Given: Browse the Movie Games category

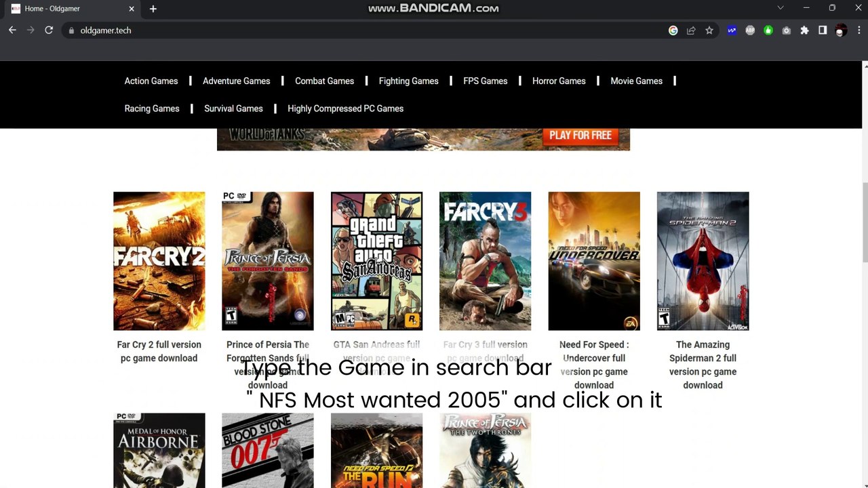Looking at the screenshot, I should pyautogui.click(x=637, y=81).
